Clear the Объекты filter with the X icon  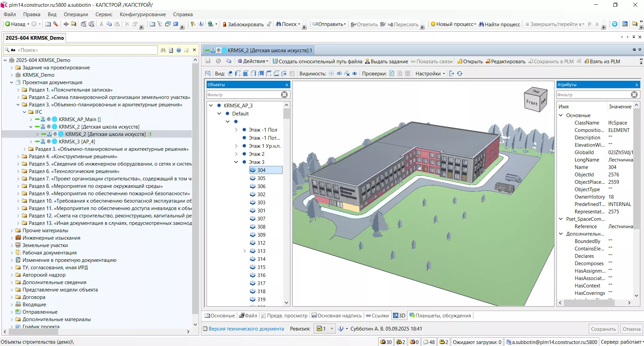pos(284,95)
